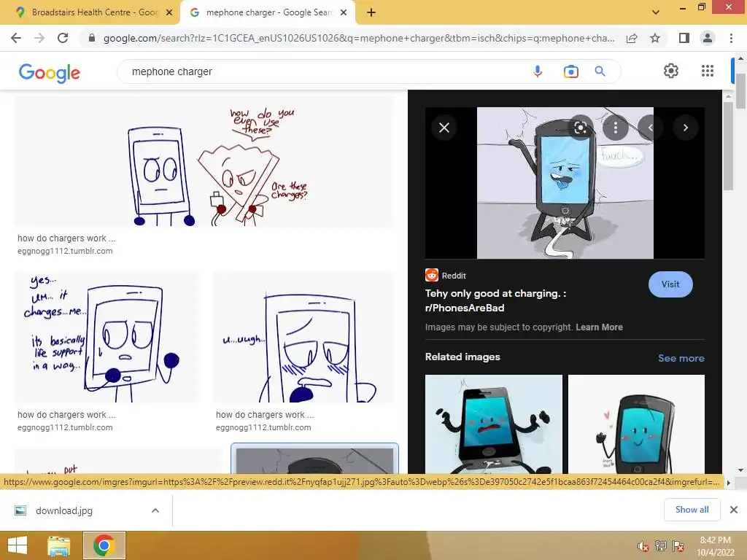Submit search with the magnifier icon

point(600,71)
